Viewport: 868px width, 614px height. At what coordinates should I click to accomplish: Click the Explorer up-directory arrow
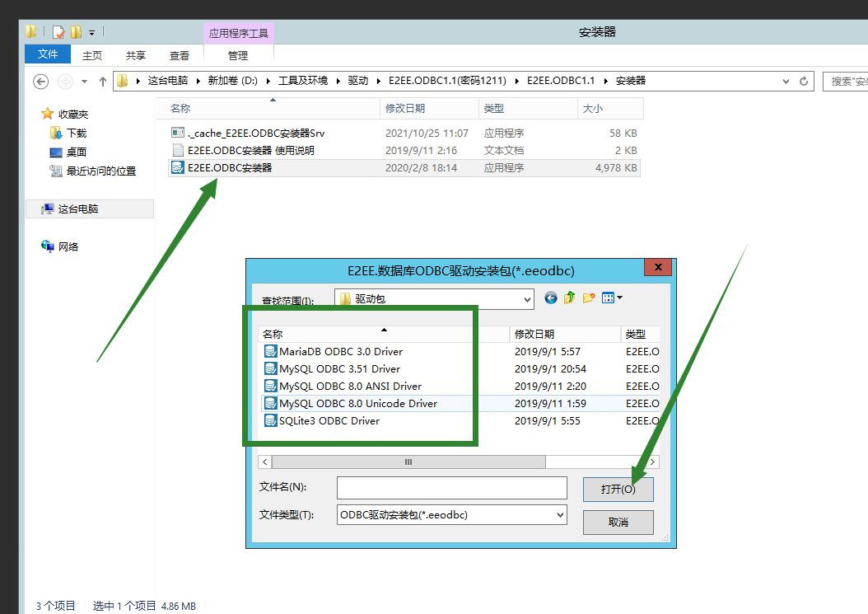pyautogui.click(x=103, y=82)
